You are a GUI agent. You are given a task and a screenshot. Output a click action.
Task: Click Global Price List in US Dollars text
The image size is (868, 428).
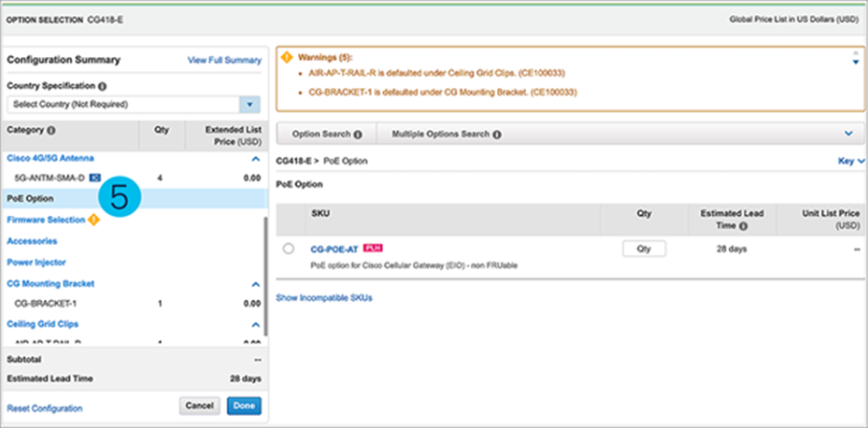coord(794,20)
